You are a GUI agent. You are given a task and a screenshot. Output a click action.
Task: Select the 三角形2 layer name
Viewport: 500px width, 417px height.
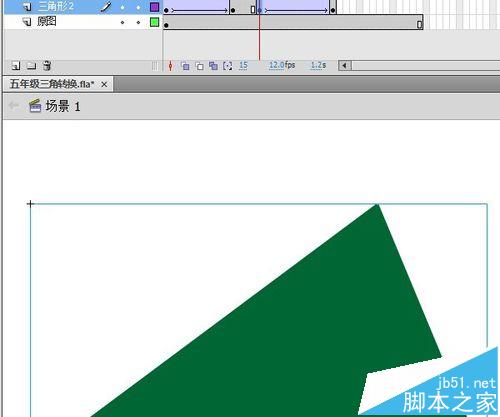coord(56,6)
